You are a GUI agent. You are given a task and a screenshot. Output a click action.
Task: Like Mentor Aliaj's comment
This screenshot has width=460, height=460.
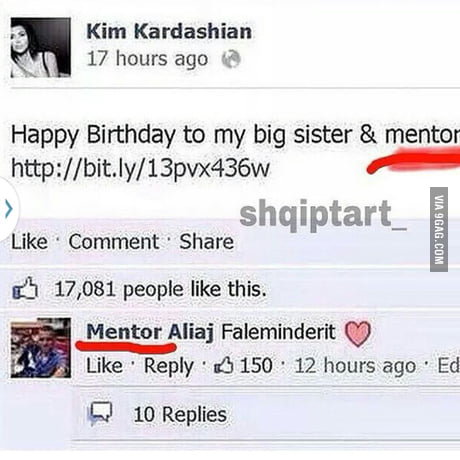pyautogui.click(x=104, y=366)
